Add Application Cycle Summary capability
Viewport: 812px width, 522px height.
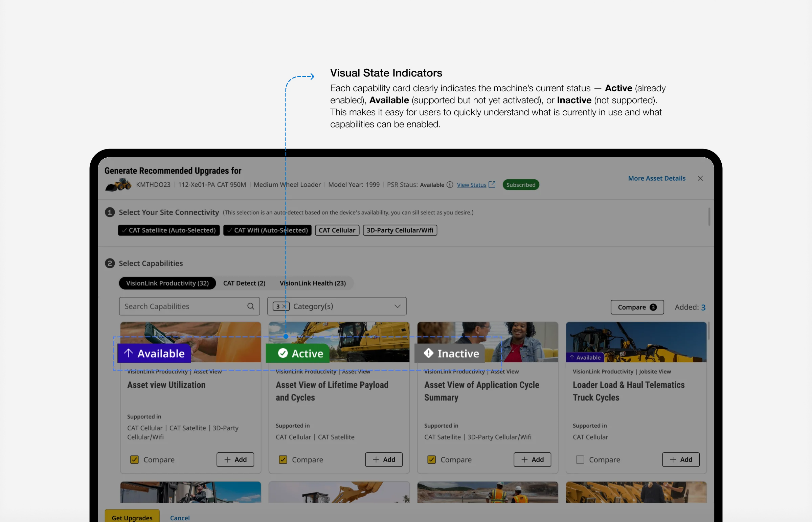tap(533, 460)
